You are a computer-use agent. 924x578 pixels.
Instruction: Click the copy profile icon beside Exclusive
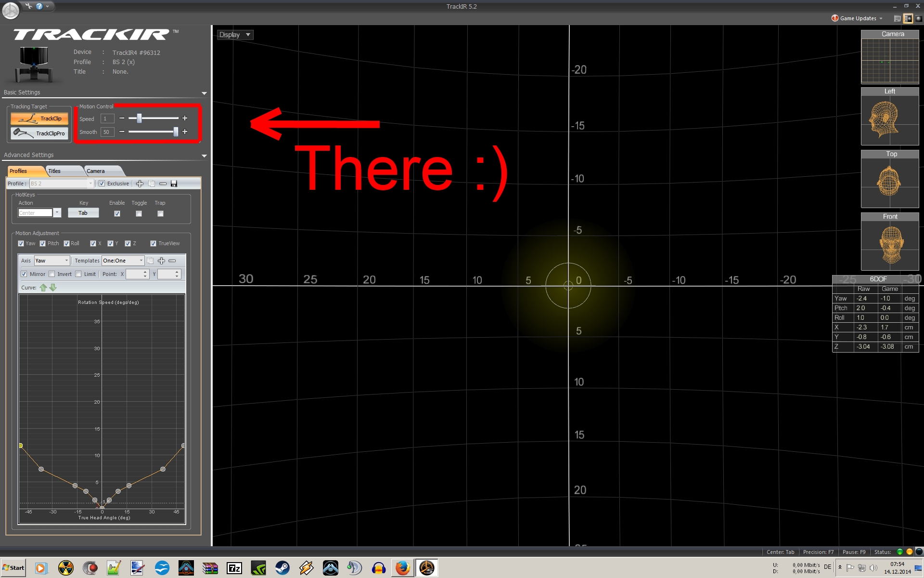click(152, 184)
